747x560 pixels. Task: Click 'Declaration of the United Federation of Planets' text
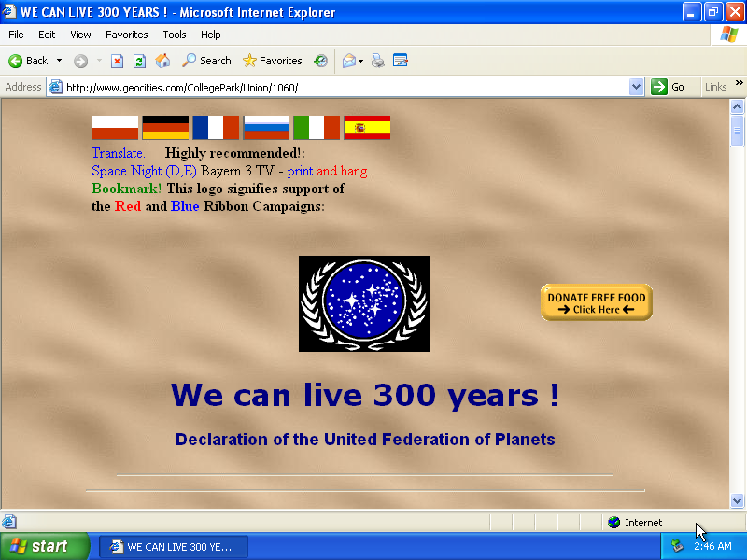(x=365, y=439)
